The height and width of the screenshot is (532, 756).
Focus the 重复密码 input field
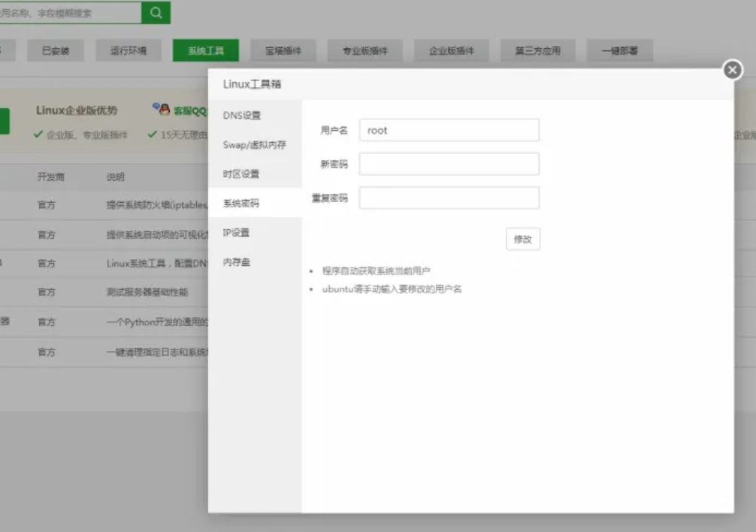click(x=449, y=198)
